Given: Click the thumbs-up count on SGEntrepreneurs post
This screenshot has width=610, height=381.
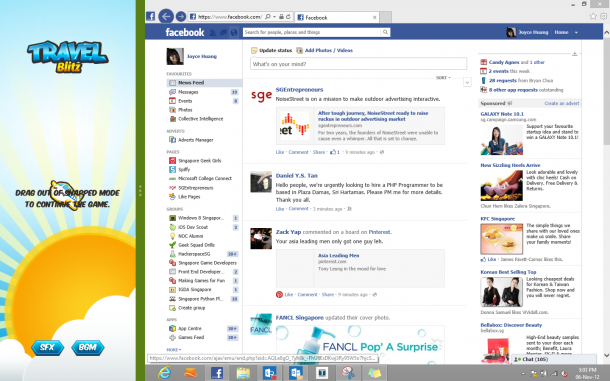Looking at the screenshot, I should click(335, 152).
